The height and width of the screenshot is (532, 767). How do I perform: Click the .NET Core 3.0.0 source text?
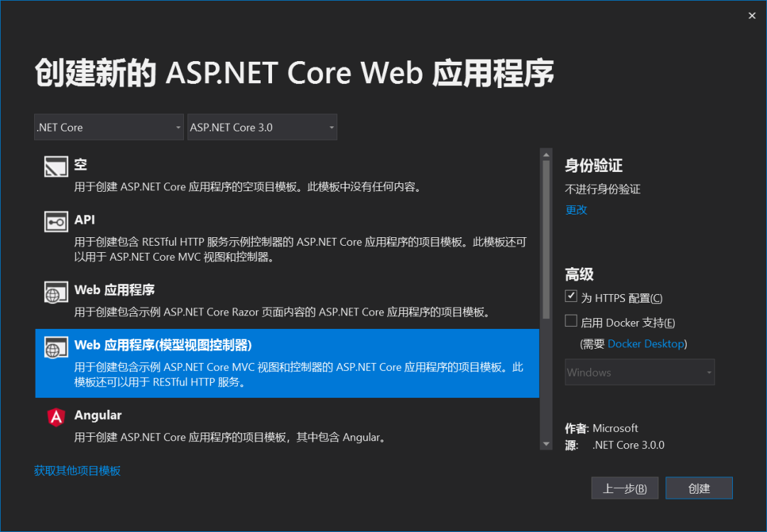click(629, 445)
